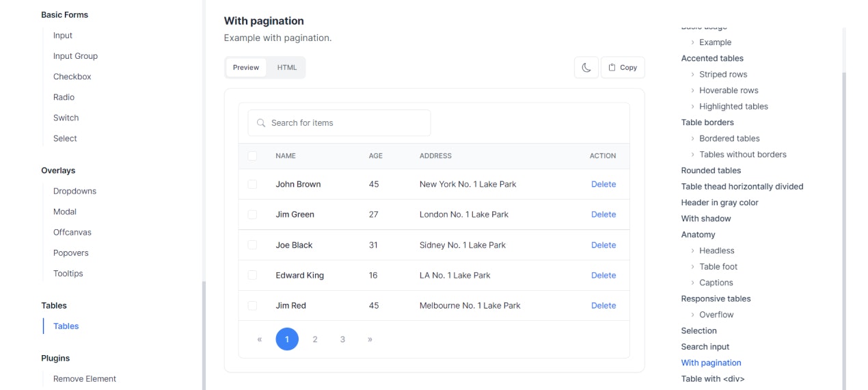Switch to the Preview tab

[x=246, y=67]
